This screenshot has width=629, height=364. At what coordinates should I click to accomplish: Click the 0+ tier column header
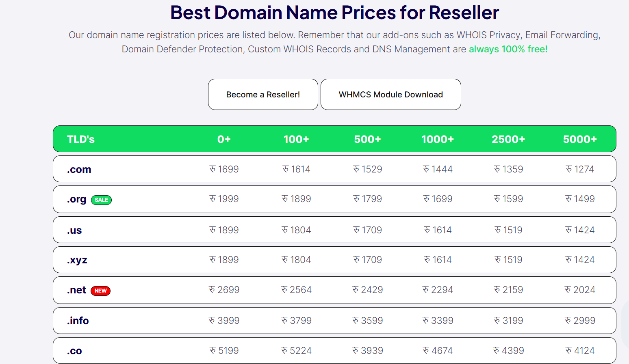224,139
